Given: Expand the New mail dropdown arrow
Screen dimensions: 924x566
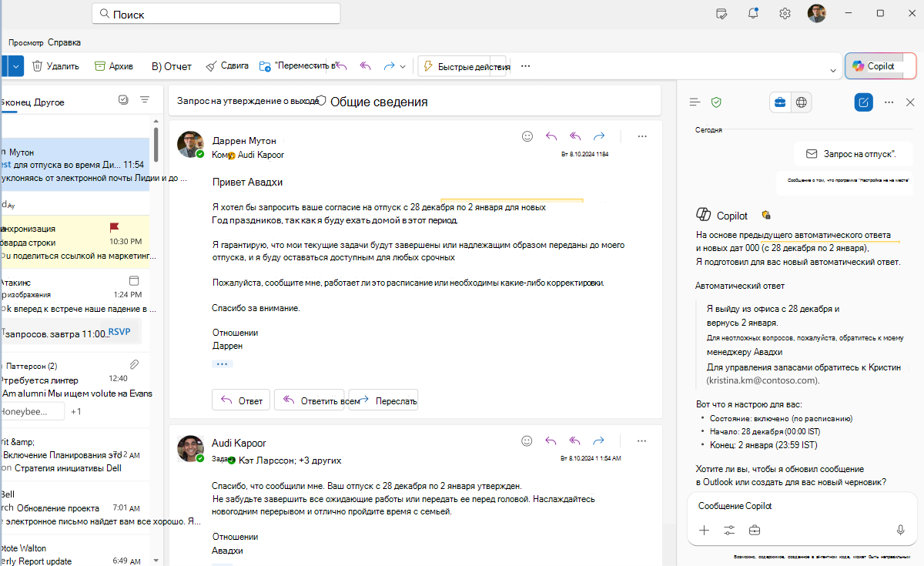Looking at the screenshot, I should [x=16, y=66].
